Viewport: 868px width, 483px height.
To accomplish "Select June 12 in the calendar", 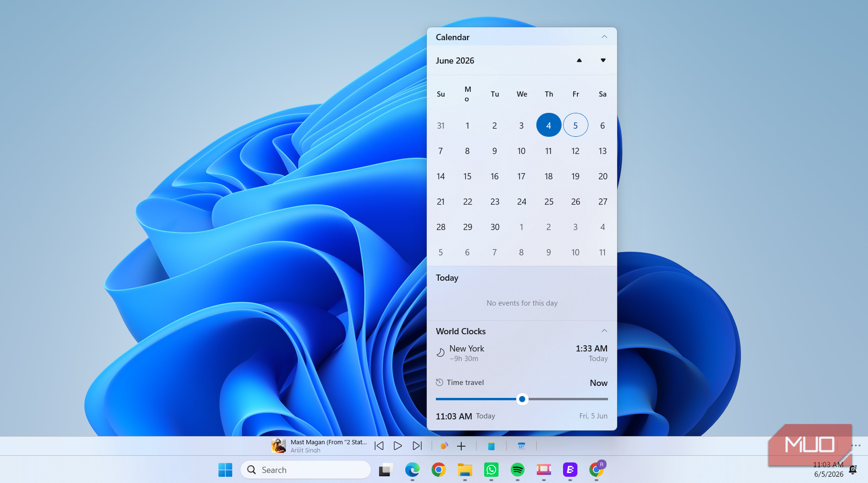I will (575, 151).
